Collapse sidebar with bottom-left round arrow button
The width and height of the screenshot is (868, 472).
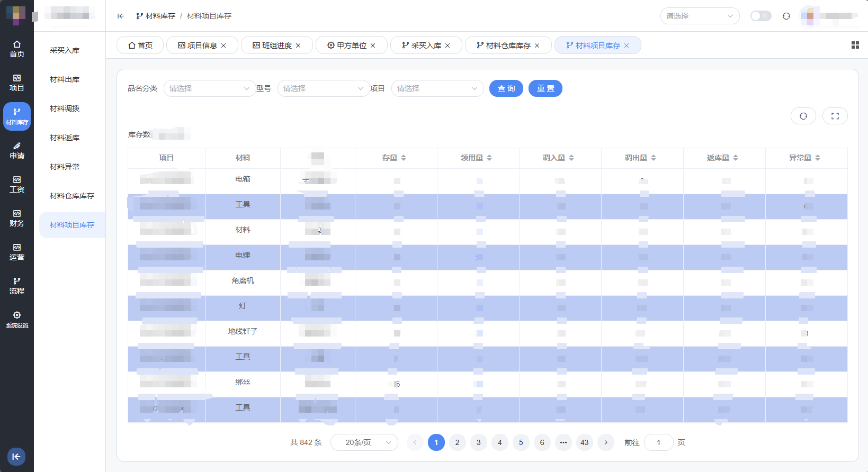(16, 457)
